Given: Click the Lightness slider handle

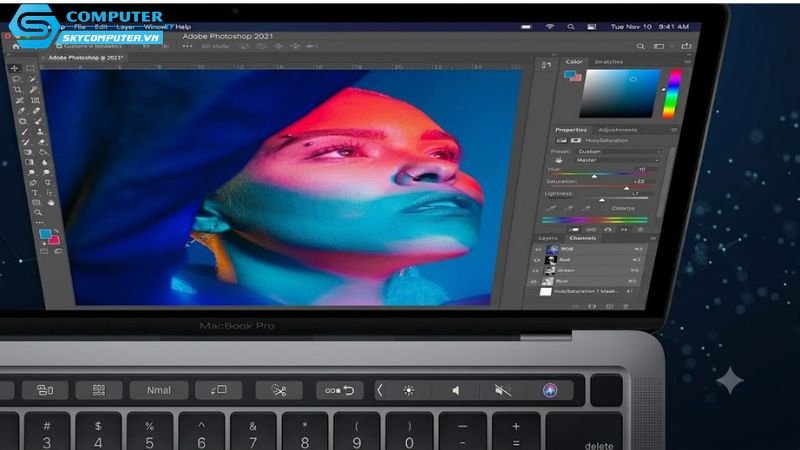Looking at the screenshot, I should coord(602,201).
